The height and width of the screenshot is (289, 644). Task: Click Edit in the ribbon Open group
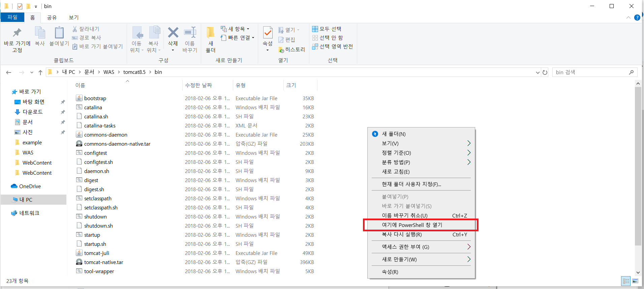pyautogui.click(x=287, y=40)
